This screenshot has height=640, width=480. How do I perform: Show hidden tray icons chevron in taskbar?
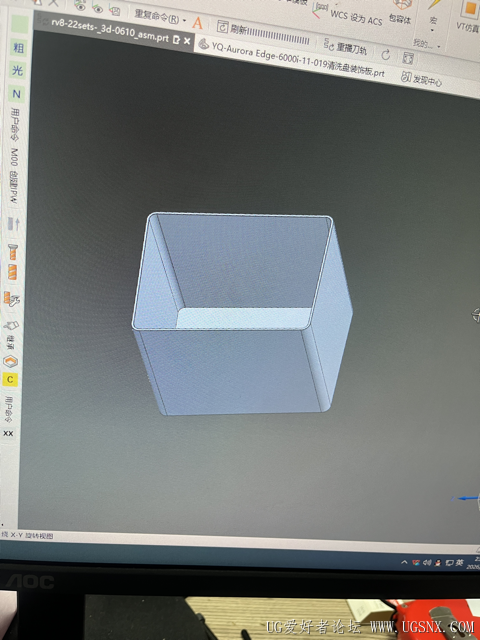[404, 562]
